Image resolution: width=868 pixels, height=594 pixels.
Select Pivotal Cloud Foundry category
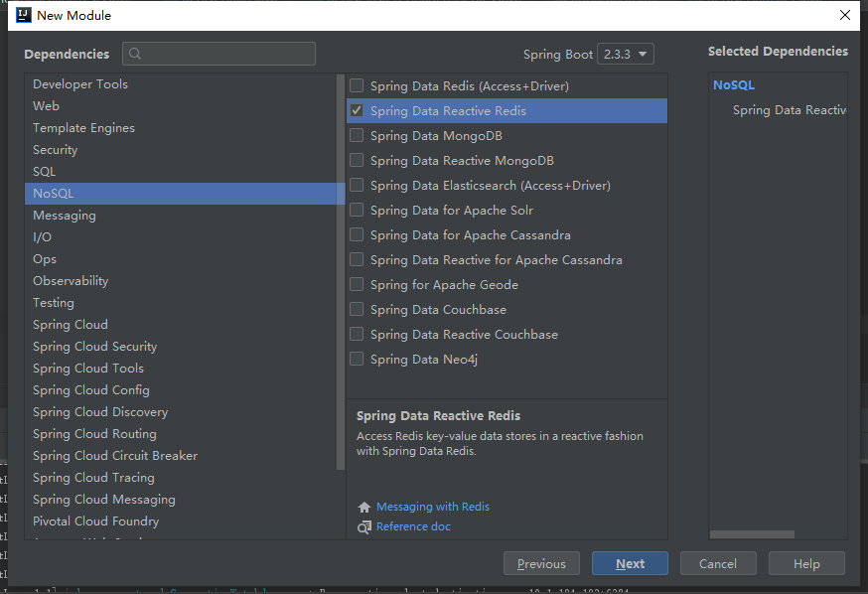pos(181,521)
